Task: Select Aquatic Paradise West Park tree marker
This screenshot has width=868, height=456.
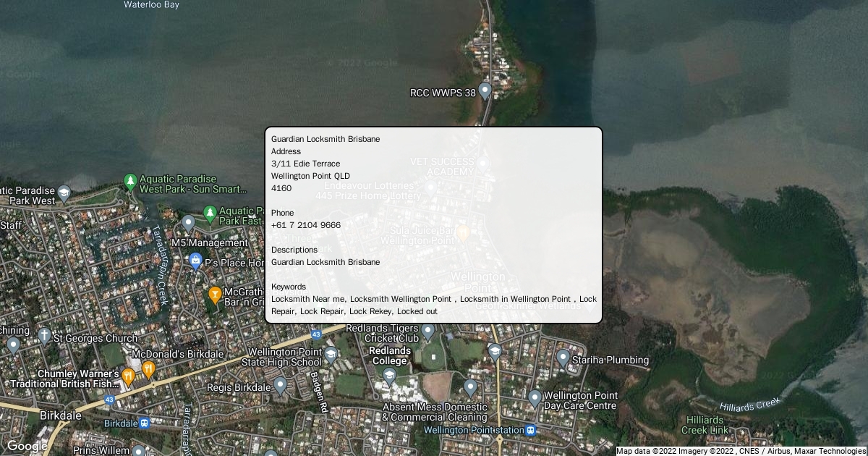Action: pyautogui.click(x=130, y=181)
